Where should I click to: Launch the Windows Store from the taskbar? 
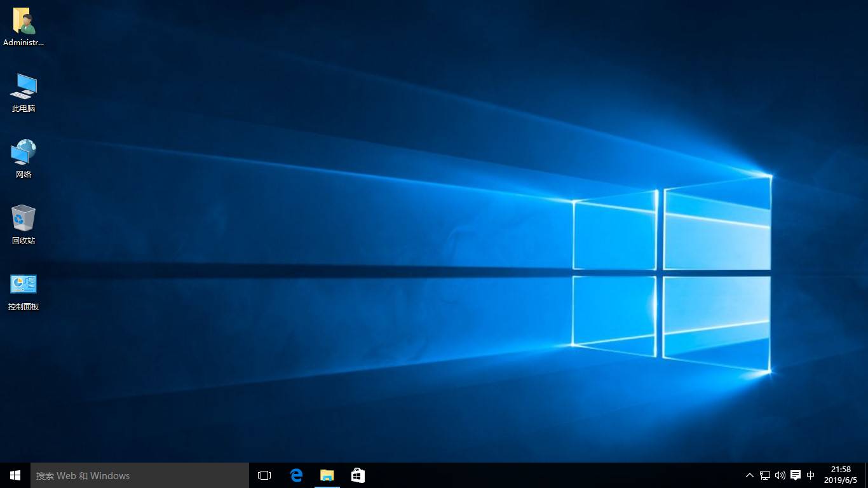[358, 475]
